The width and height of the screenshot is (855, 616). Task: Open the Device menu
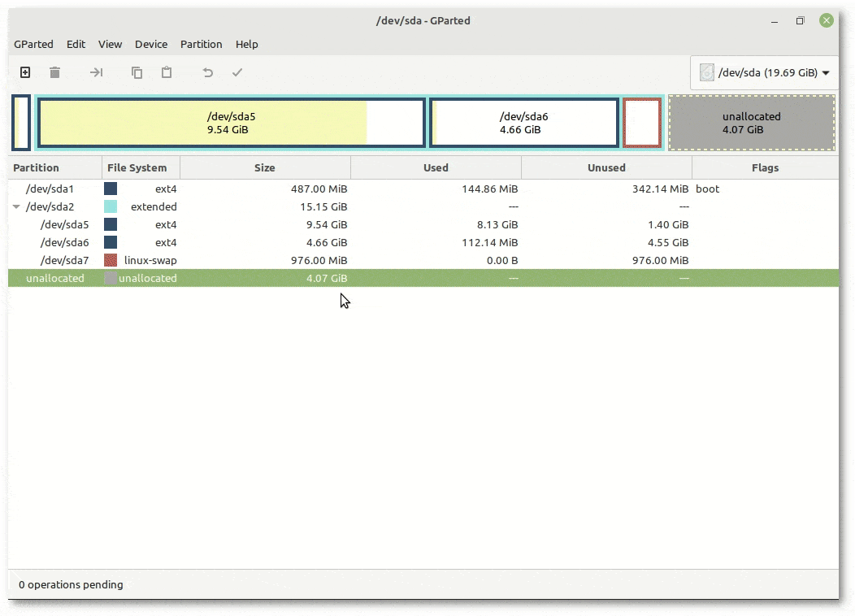[x=151, y=44]
